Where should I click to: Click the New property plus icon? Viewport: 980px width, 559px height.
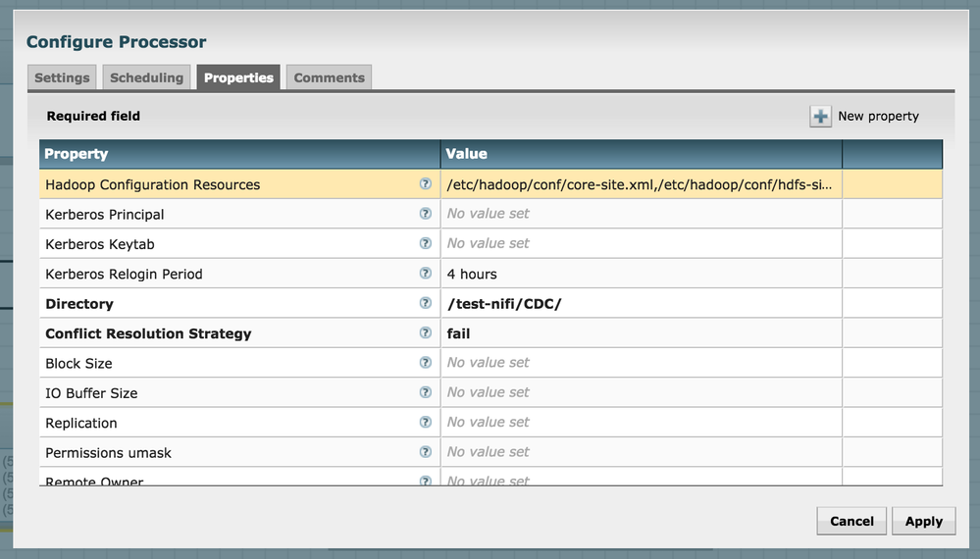[820, 116]
